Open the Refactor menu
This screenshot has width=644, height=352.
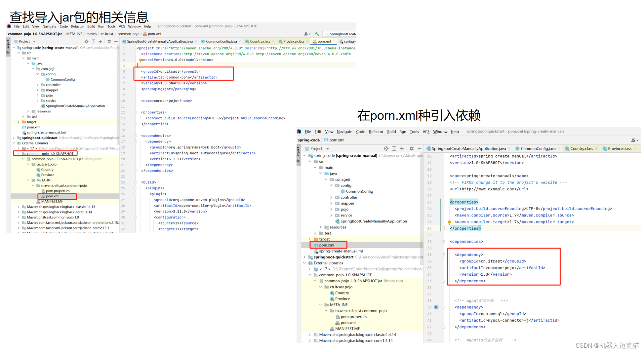click(77, 26)
